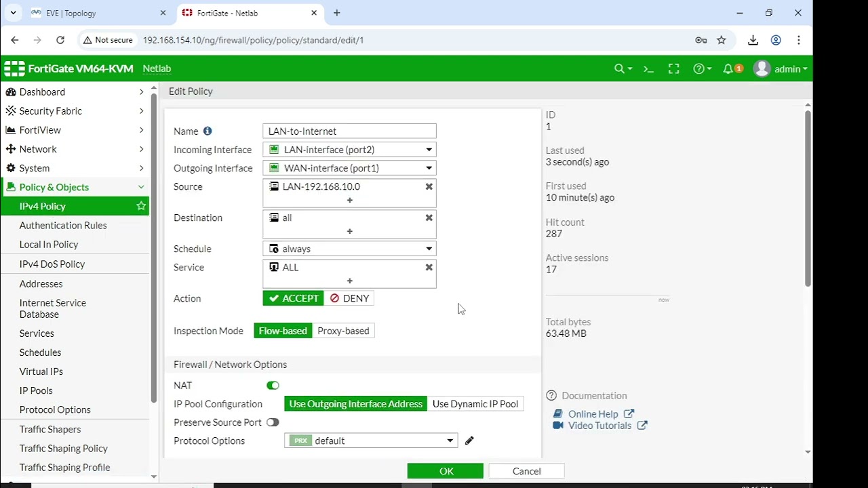Image resolution: width=868 pixels, height=488 pixels.
Task: Add a new Service entry with plus
Action: [350, 281]
